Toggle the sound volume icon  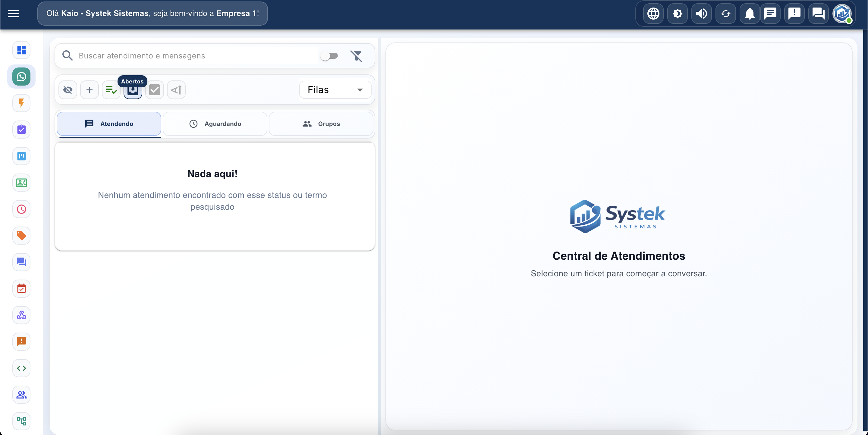tap(702, 14)
